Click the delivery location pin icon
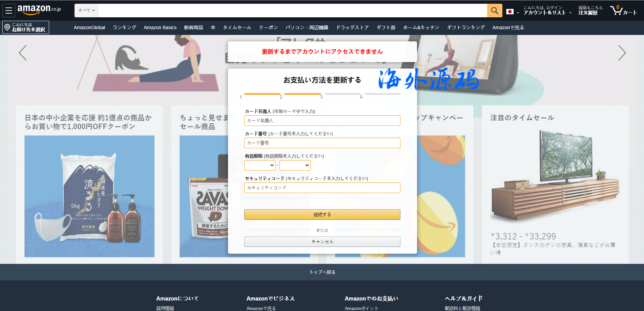The height and width of the screenshot is (311, 644). tap(7, 27)
